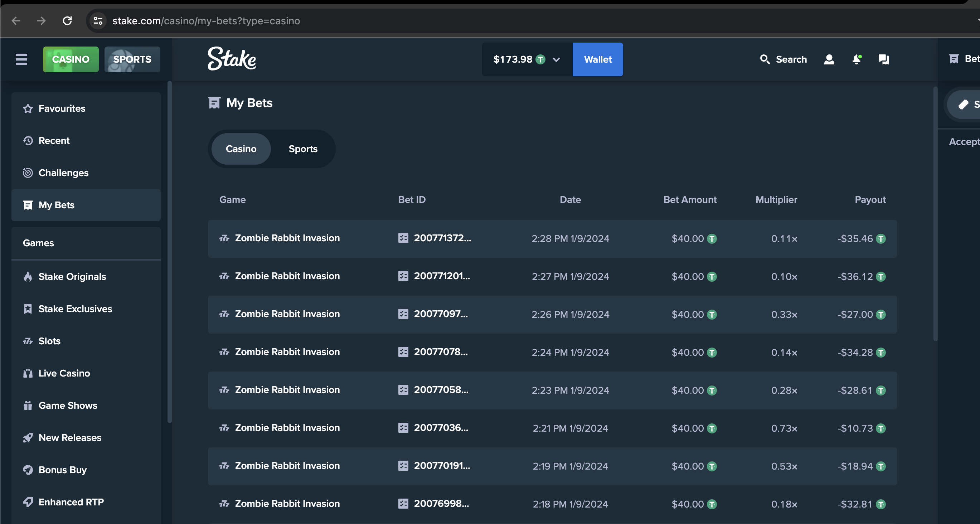Click the main page vertical scrollbar
The height and width of the screenshot is (524, 980).
point(935,214)
